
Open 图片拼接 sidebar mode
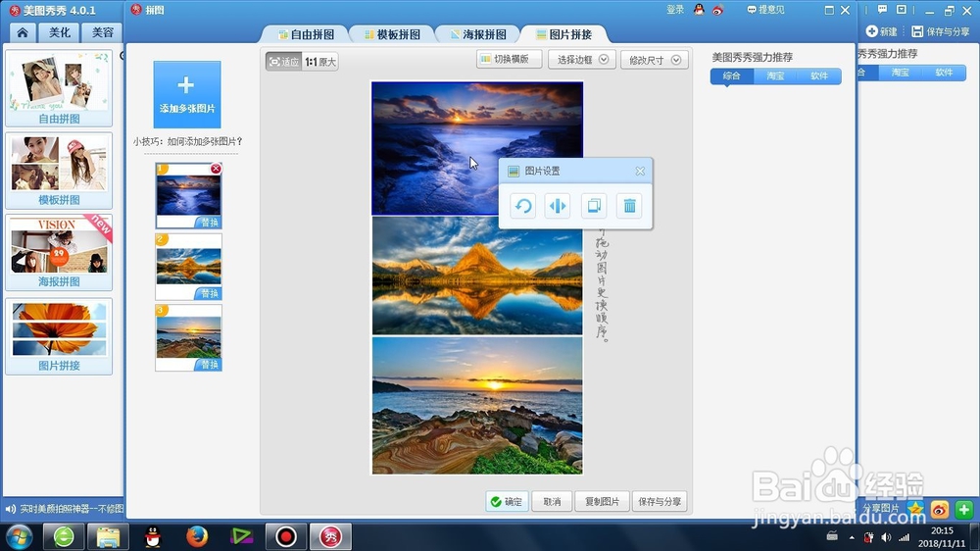tap(59, 336)
